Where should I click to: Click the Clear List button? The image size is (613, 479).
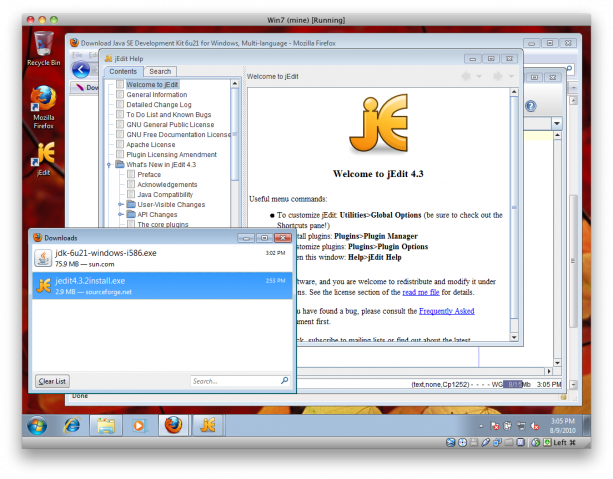(x=52, y=381)
